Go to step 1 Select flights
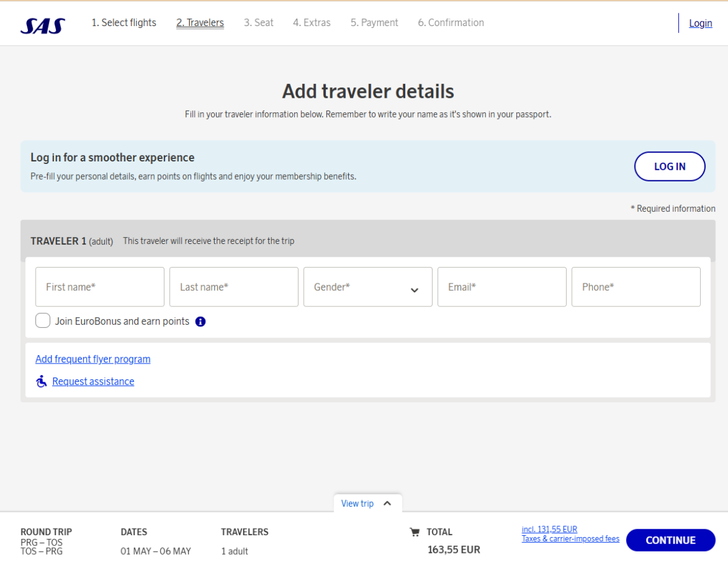This screenshot has height=565, width=728. 124,23
